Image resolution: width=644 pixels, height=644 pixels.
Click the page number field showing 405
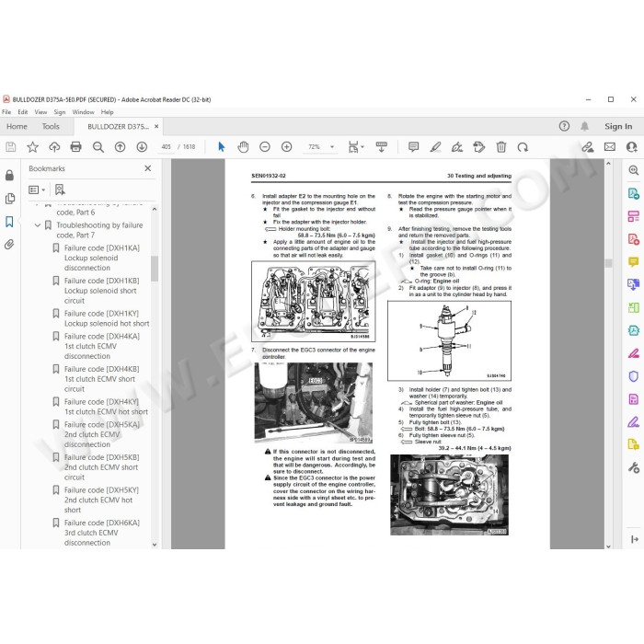pyautogui.click(x=166, y=147)
